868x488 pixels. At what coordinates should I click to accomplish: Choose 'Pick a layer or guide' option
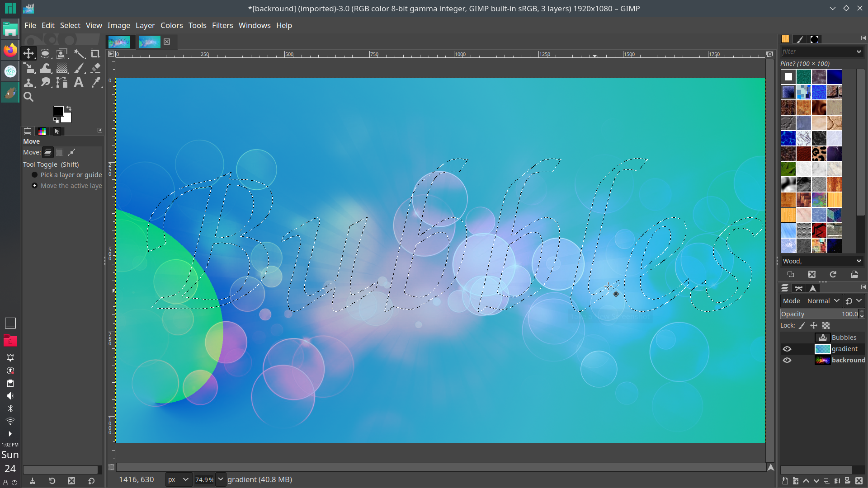(x=35, y=175)
